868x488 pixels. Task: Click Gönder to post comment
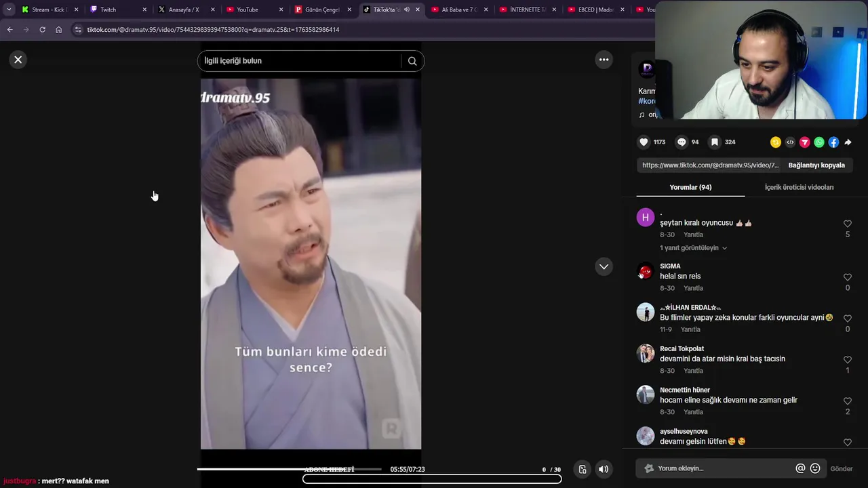pyautogui.click(x=842, y=469)
